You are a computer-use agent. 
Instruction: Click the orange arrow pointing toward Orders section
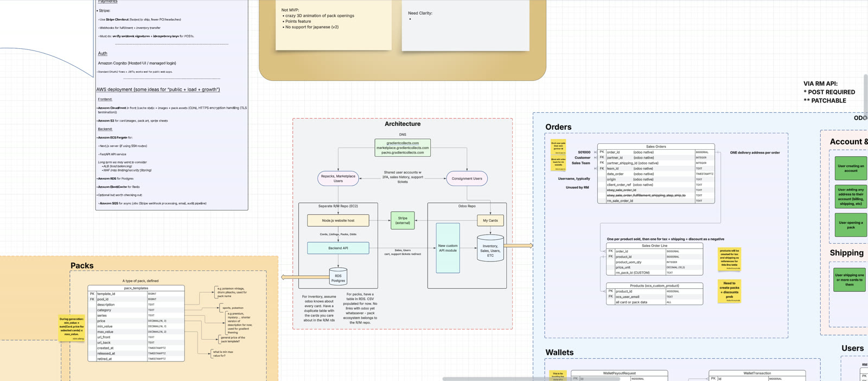pyautogui.click(x=518, y=246)
